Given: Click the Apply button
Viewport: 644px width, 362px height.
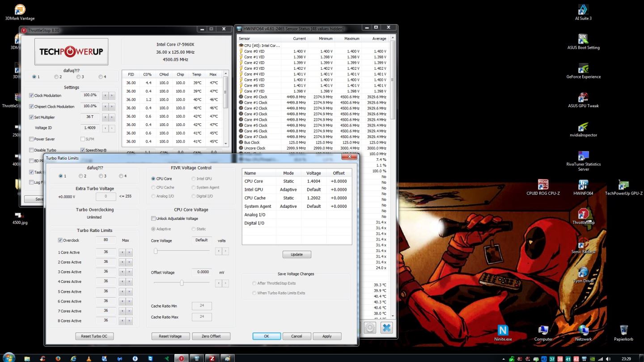Looking at the screenshot, I should pyautogui.click(x=327, y=336).
